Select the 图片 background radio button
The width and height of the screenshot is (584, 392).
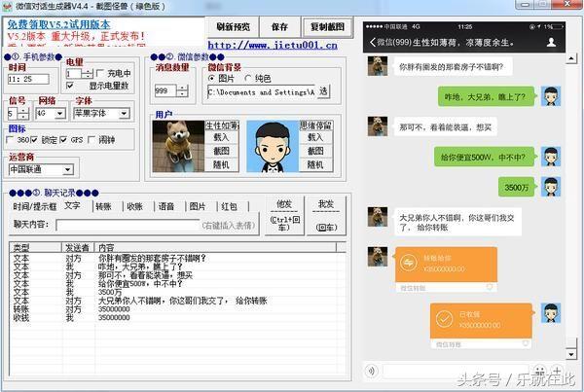tap(211, 79)
